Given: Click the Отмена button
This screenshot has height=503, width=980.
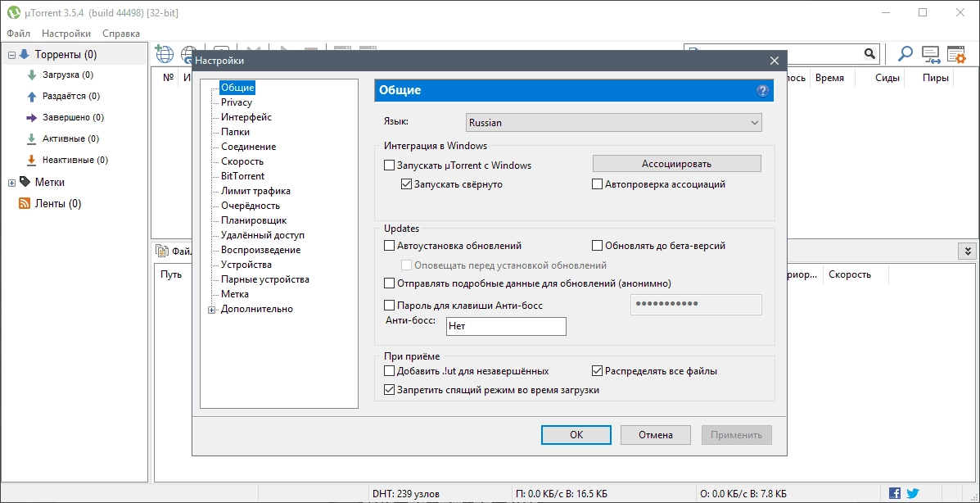Looking at the screenshot, I should (656, 435).
